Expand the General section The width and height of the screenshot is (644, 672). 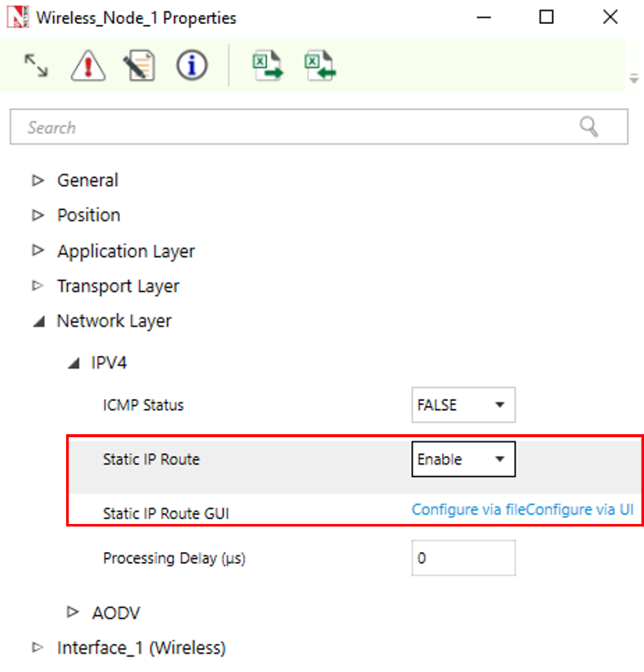click(x=37, y=180)
